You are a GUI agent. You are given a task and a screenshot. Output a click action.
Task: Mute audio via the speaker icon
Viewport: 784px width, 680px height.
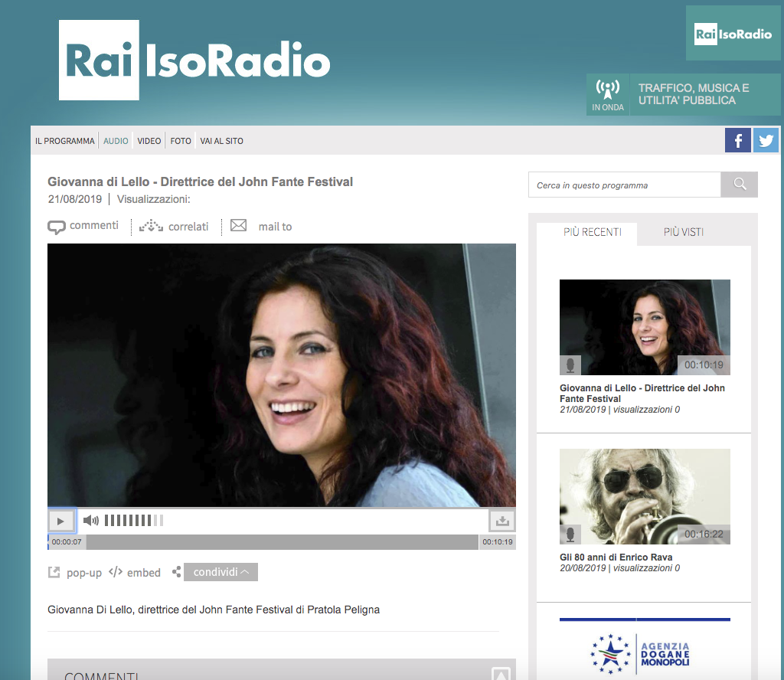click(x=90, y=521)
